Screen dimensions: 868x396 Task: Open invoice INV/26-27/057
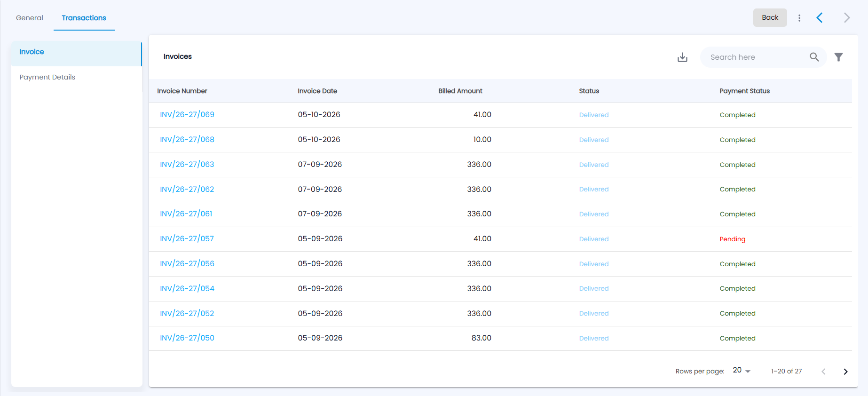[187, 239]
